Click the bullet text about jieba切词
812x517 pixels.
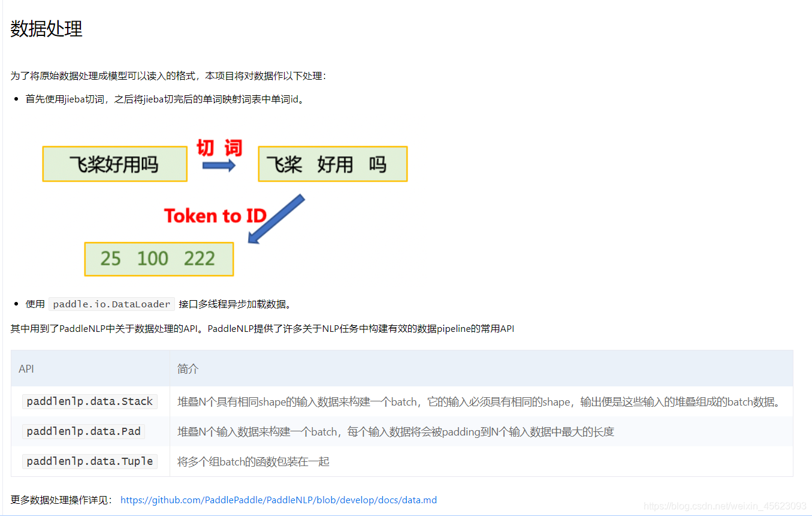(166, 99)
